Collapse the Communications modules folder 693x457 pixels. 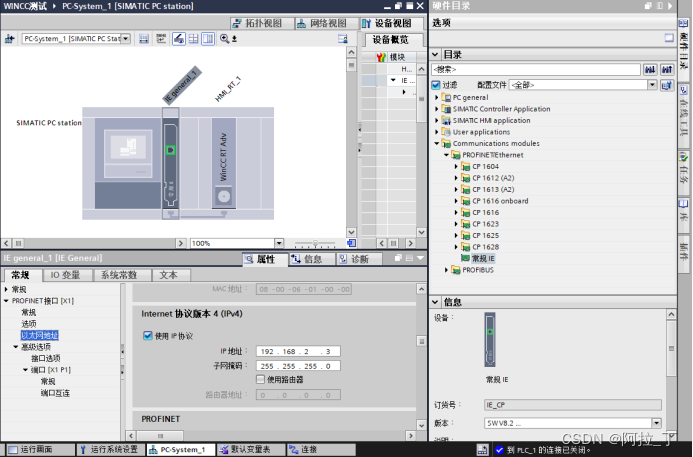coord(437,143)
